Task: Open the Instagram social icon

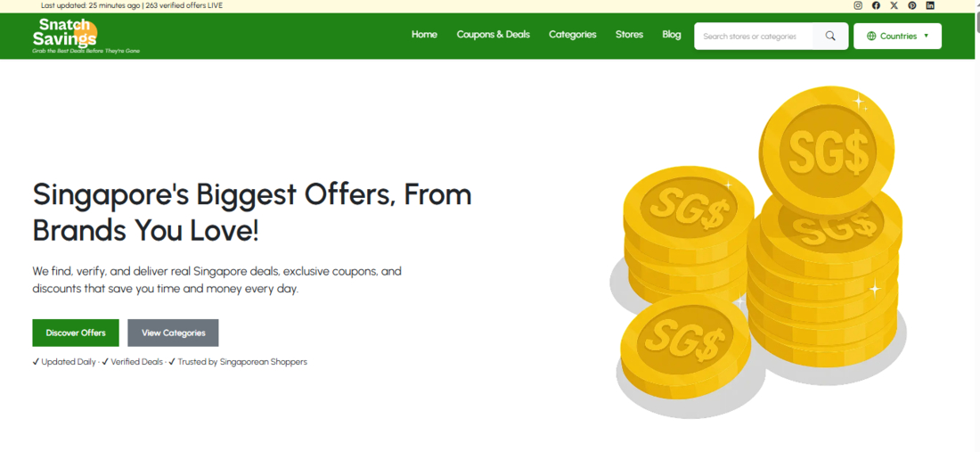Action: 858,5
